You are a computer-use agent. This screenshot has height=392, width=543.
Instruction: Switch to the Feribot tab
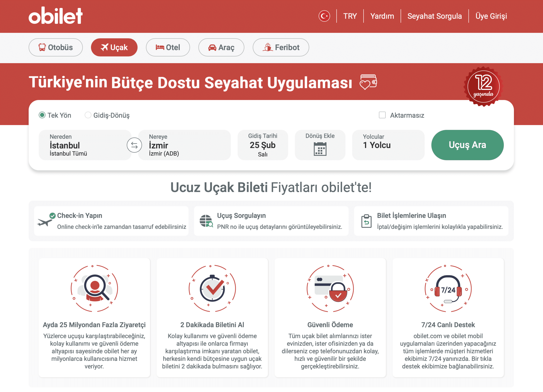tap(281, 47)
